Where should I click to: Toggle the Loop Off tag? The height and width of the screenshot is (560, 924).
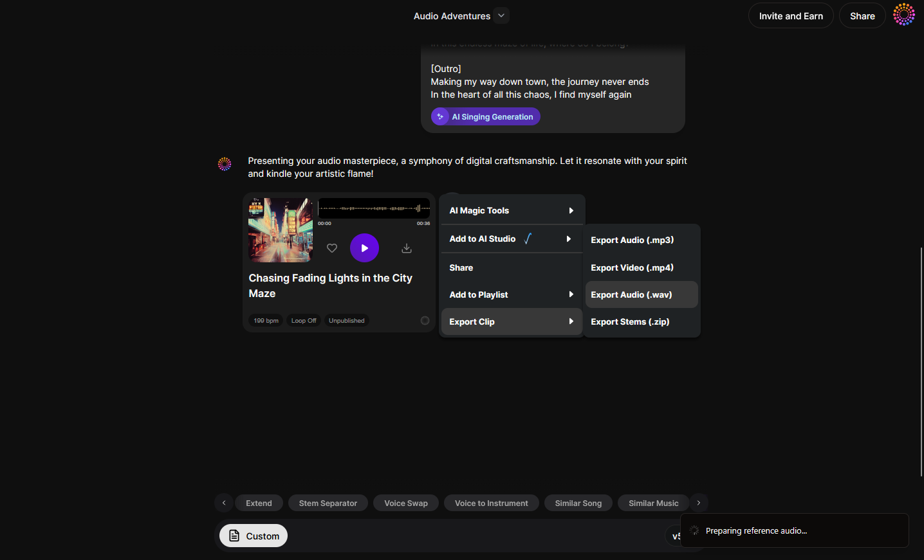click(304, 320)
